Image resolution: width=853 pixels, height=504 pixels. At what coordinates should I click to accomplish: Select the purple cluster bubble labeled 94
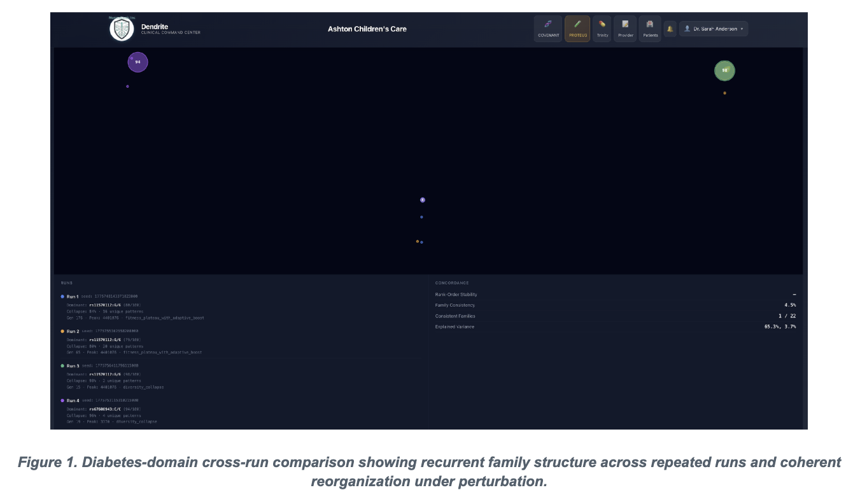click(x=137, y=62)
